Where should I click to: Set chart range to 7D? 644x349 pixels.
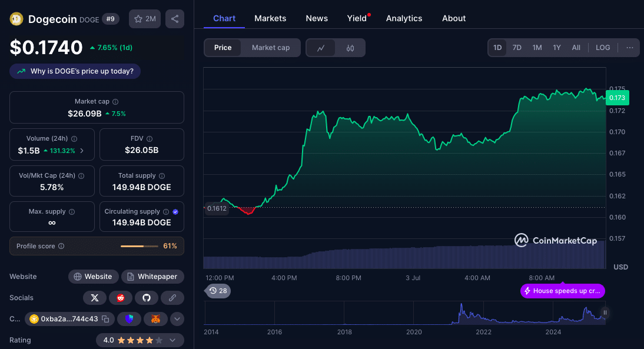(x=517, y=48)
